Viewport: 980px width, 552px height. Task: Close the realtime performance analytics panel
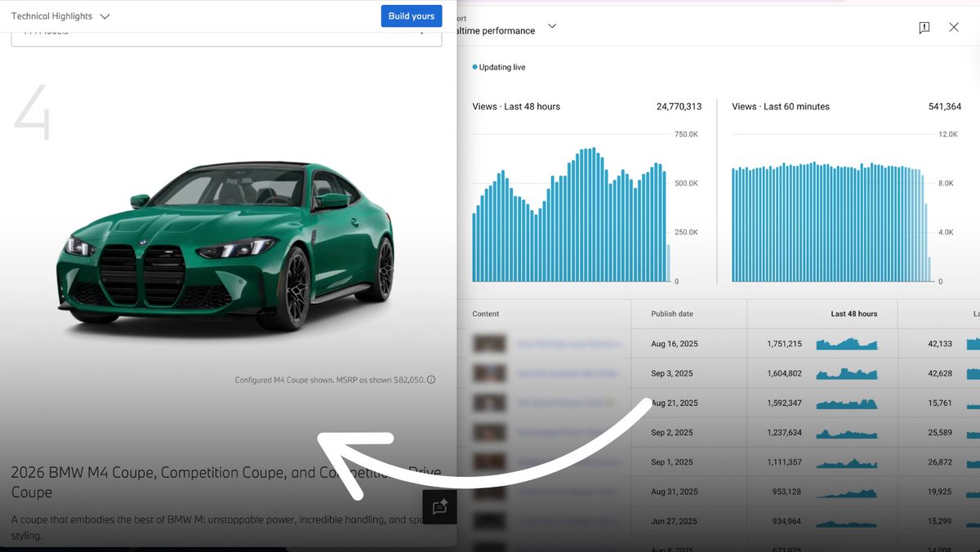(954, 28)
